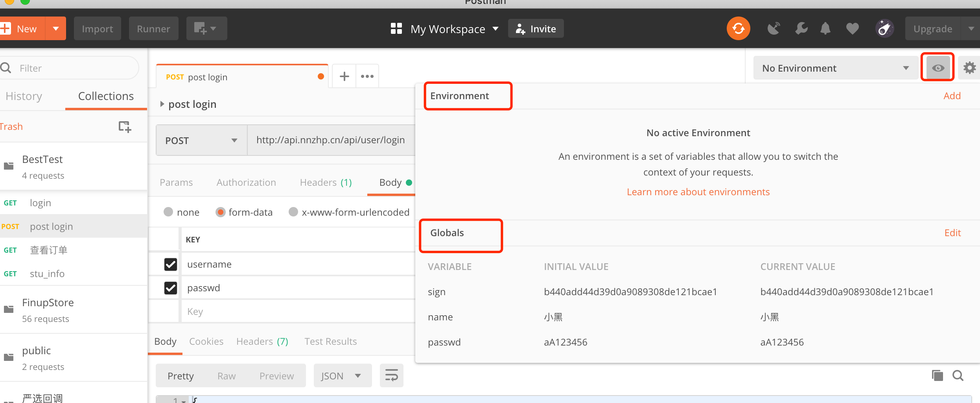Open the Upgrade dropdown arrow
Viewport: 980px width, 403px height.
point(971,28)
